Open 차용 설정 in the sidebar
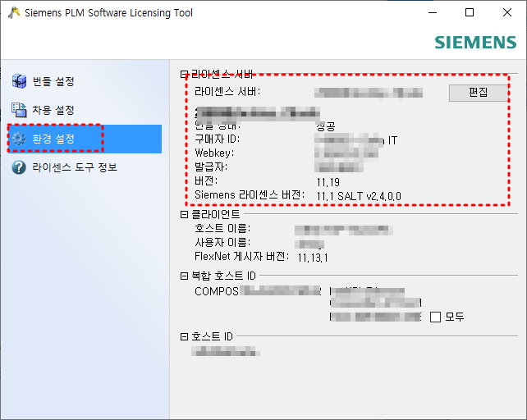This screenshot has height=420, width=527. tap(53, 110)
